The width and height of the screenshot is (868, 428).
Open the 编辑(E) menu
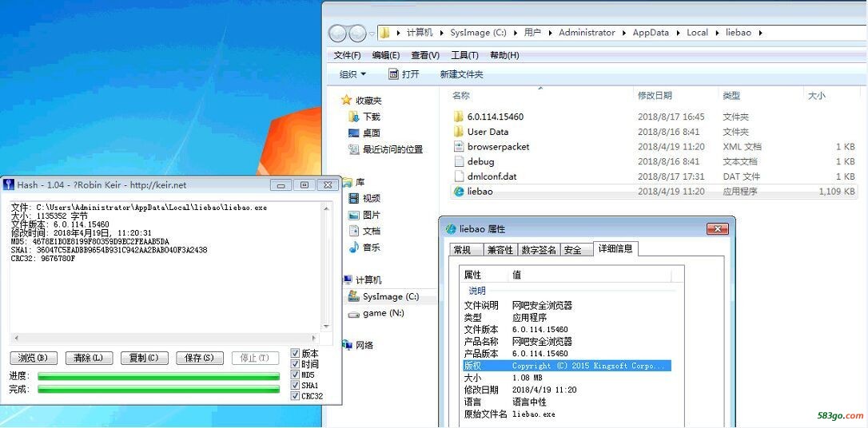pyautogui.click(x=386, y=55)
